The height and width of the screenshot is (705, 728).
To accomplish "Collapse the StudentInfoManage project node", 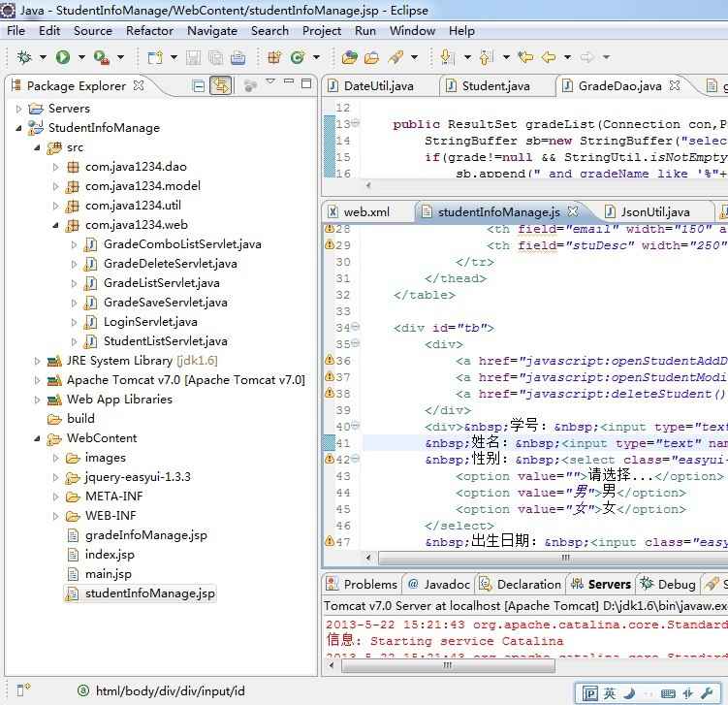I will [x=18, y=128].
